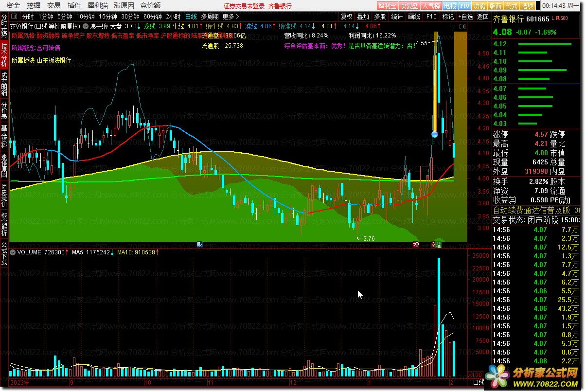Open the 交易 menu
This screenshot has width=586, height=392.
54,5
